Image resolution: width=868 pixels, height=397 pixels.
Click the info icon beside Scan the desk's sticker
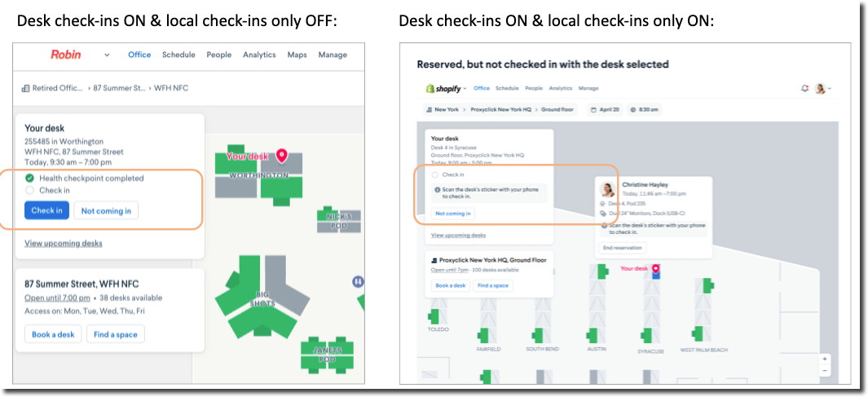click(x=438, y=189)
